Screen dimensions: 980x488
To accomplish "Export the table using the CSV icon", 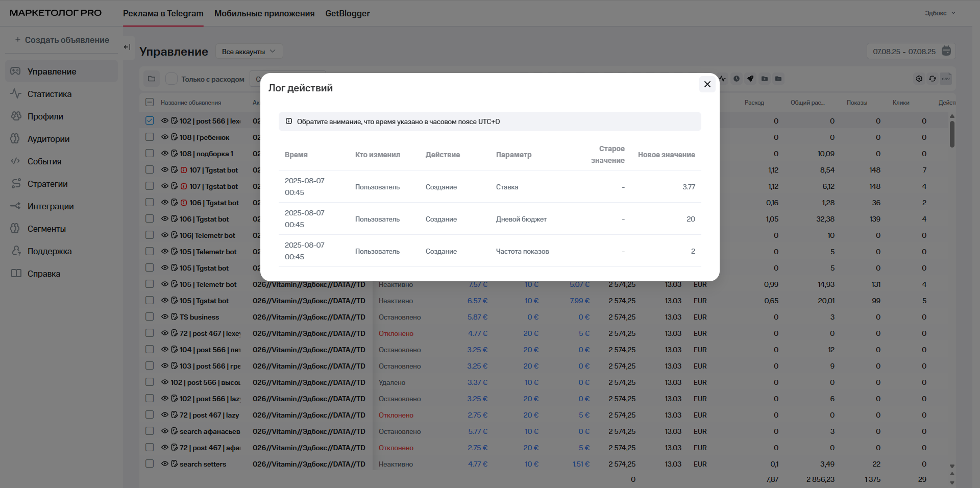I will point(946,79).
